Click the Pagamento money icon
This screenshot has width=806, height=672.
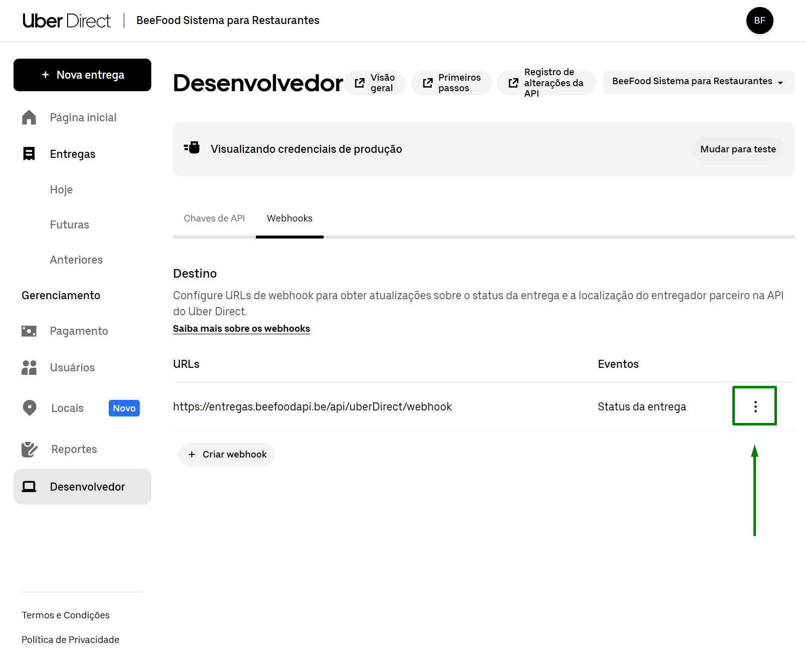tap(29, 331)
